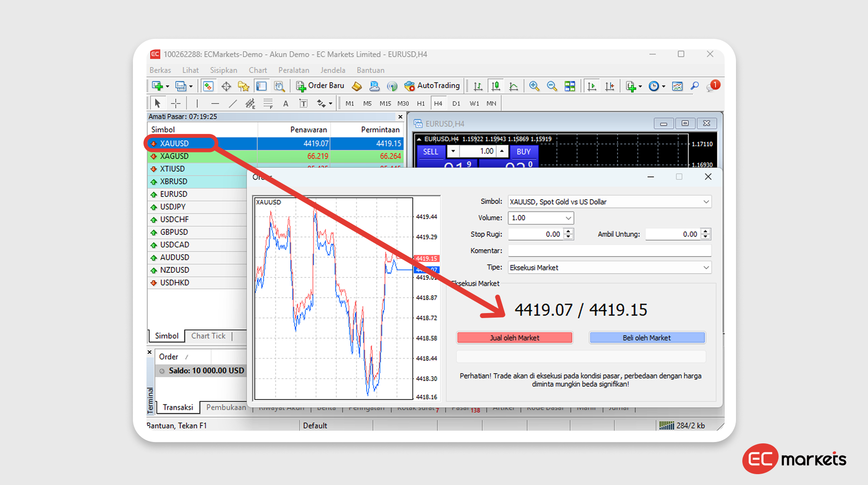Open the Arrows objects dropdown
This screenshot has width=868, height=485.
pos(324,104)
